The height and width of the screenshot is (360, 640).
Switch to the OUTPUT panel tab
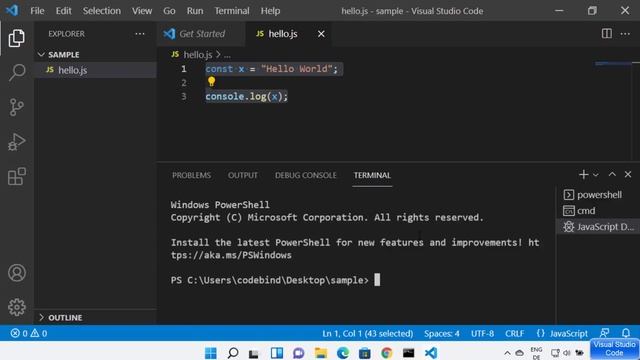243,175
